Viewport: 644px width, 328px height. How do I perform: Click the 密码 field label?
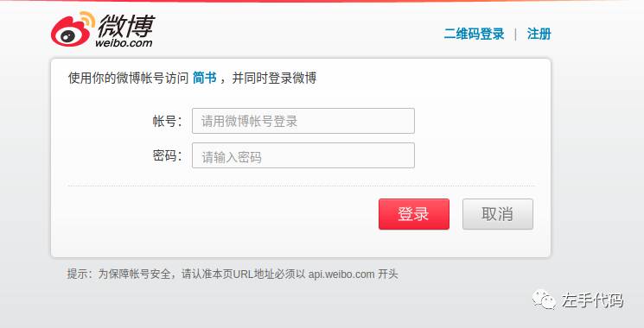click(167, 155)
